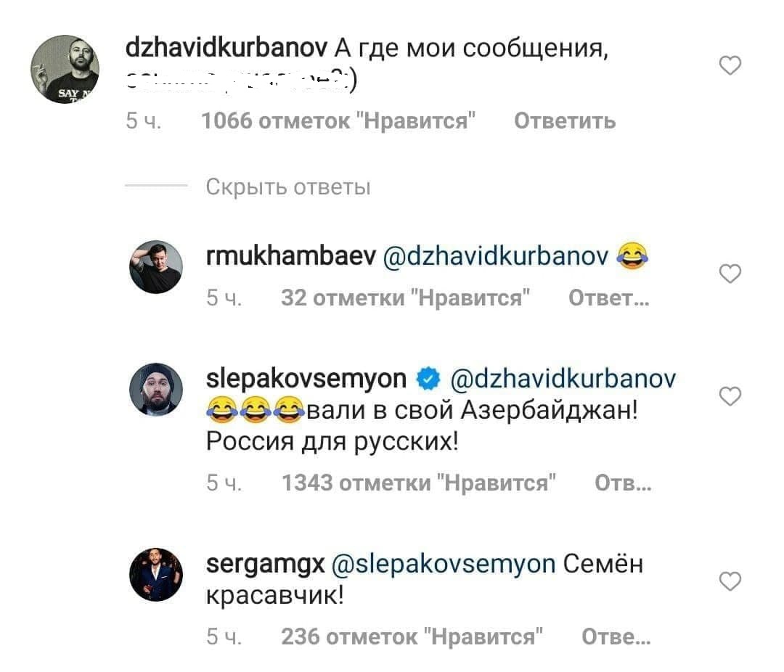Open slepakovsemyon's profile picture
Viewport: 784px width, 672px height.
click(x=156, y=389)
